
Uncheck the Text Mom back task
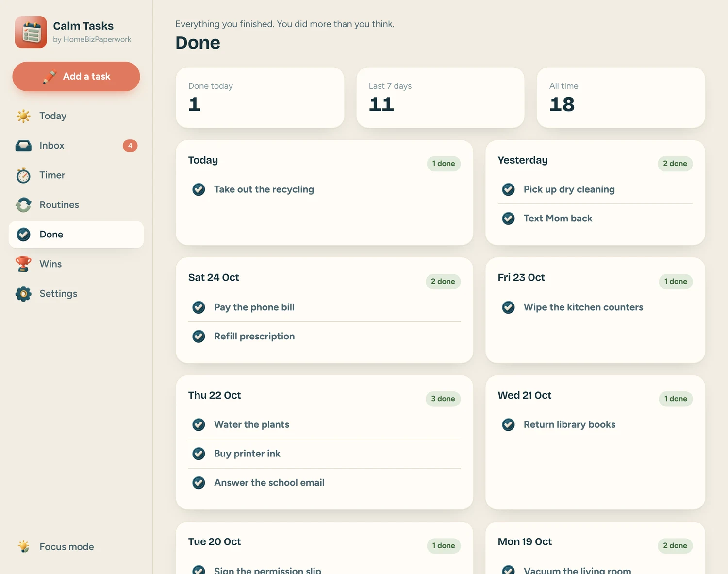[508, 219]
